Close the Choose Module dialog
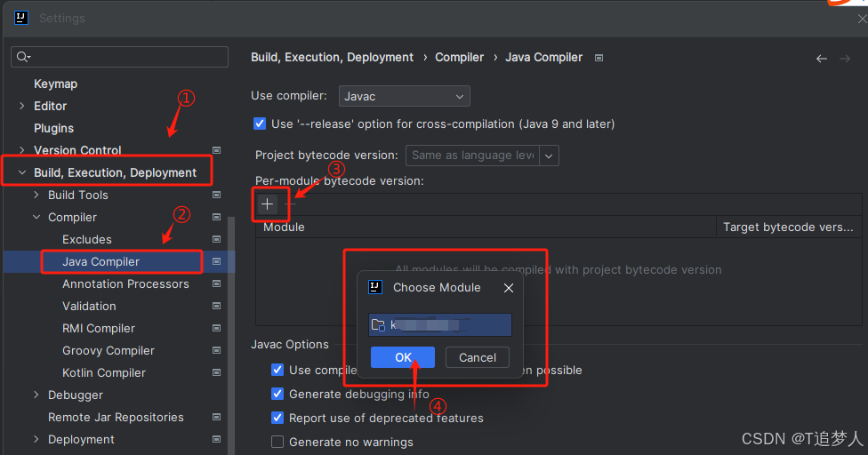The width and height of the screenshot is (868, 455). pos(509,288)
